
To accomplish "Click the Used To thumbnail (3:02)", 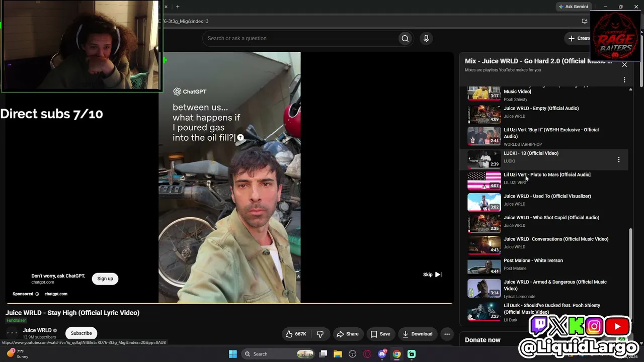I will (484, 203).
